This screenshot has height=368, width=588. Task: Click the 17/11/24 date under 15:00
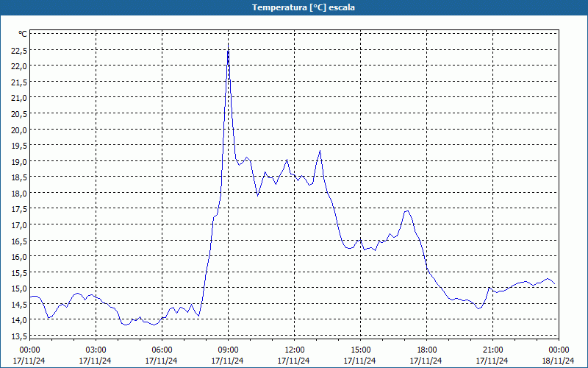tap(360, 361)
